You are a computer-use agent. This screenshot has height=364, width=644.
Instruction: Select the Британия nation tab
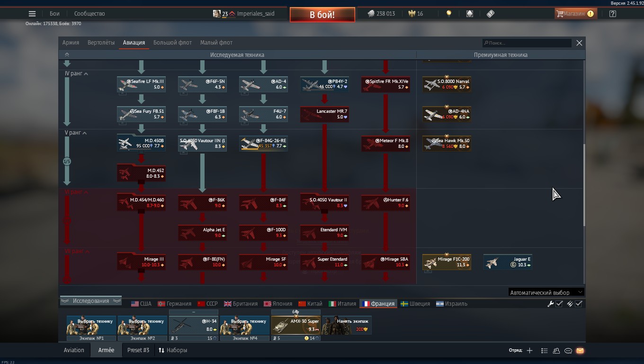click(x=241, y=304)
